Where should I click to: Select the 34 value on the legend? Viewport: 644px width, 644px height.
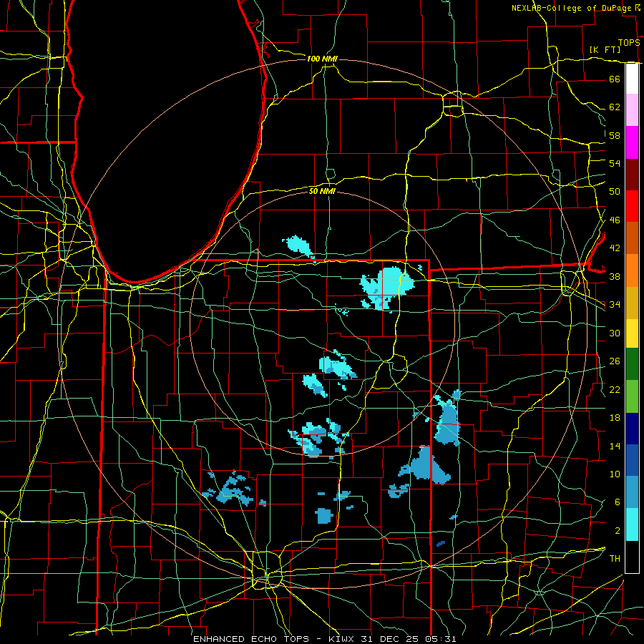click(x=615, y=305)
